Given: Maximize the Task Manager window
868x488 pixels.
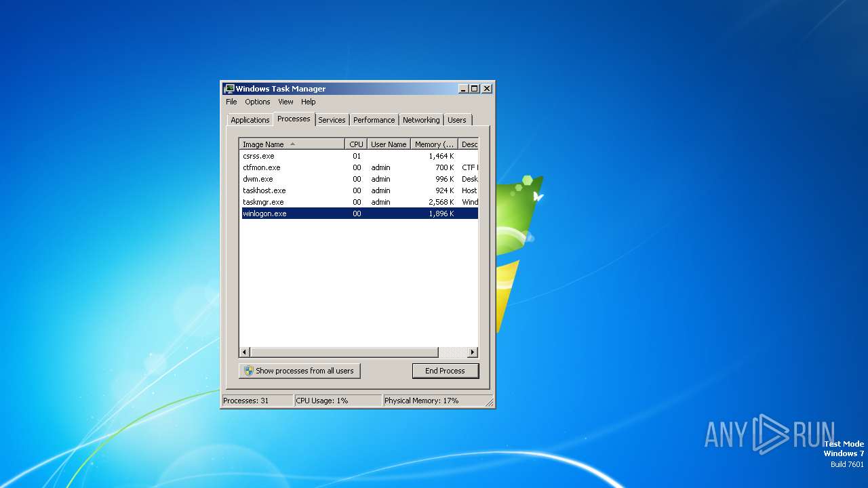Looking at the screenshot, I should coord(474,89).
